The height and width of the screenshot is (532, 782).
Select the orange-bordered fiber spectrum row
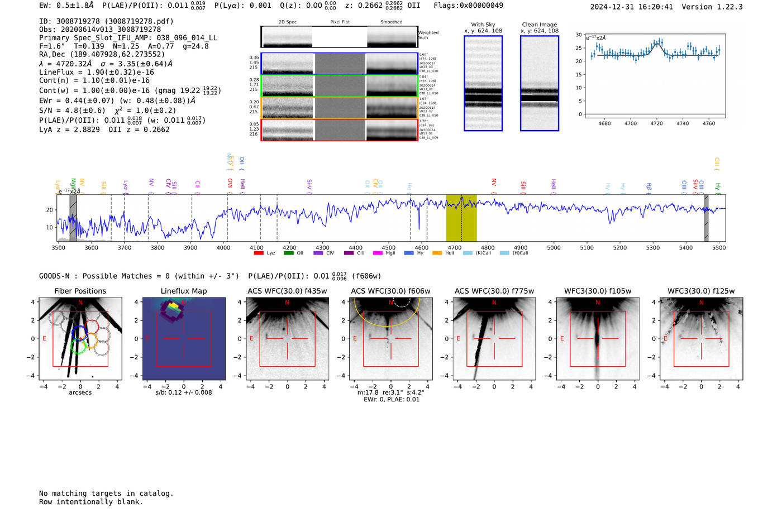(339, 108)
